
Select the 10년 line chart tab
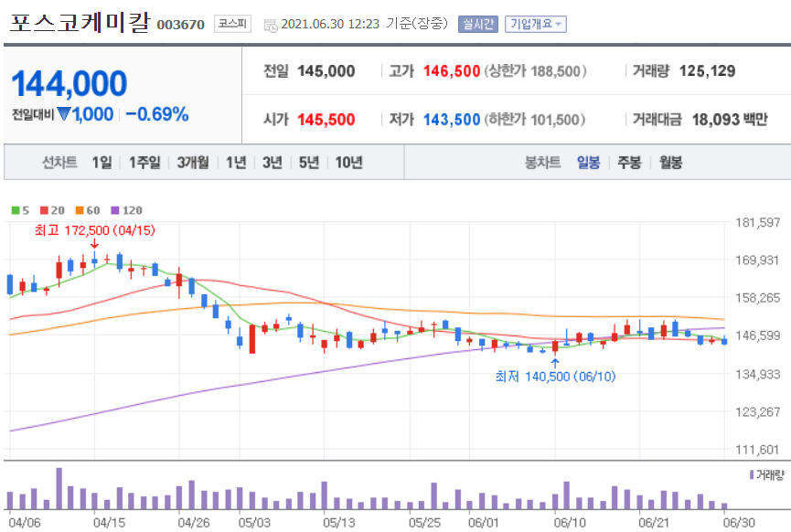coord(348,163)
